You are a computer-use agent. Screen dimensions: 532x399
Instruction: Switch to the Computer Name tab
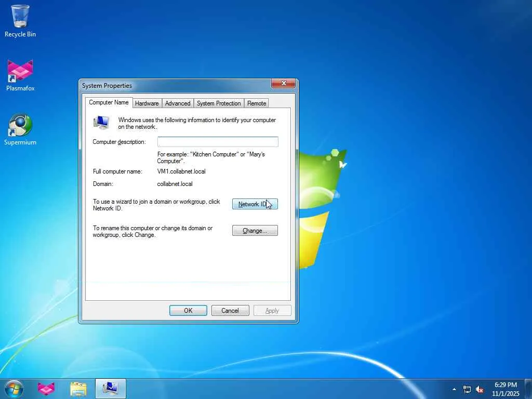pos(109,102)
